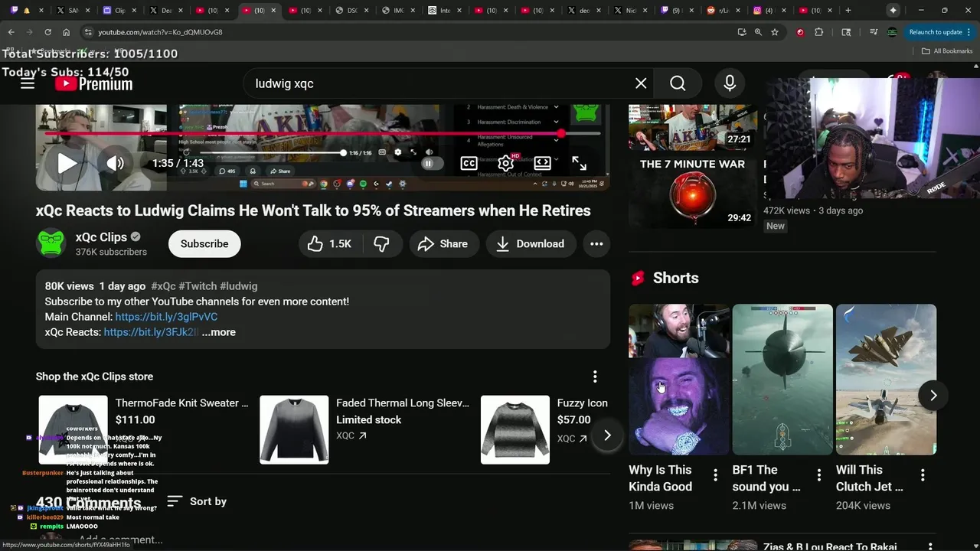Viewport: 980px width, 551px height.
Task: Enter full screen mode
Action: coord(580,163)
